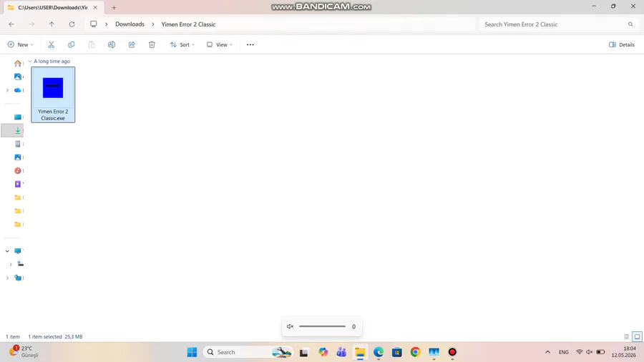644x362 pixels.
Task: Open the View dropdown
Action: pos(220,44)
